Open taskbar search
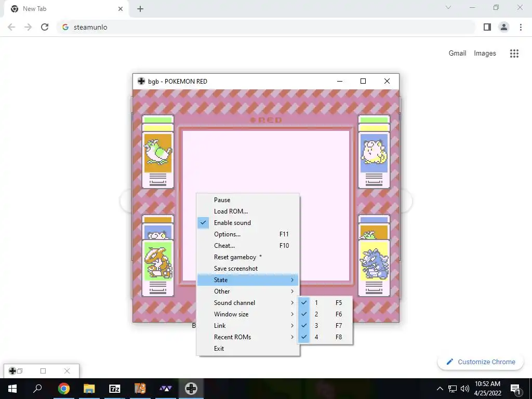The image size is (532, 399). pos(37,389)
